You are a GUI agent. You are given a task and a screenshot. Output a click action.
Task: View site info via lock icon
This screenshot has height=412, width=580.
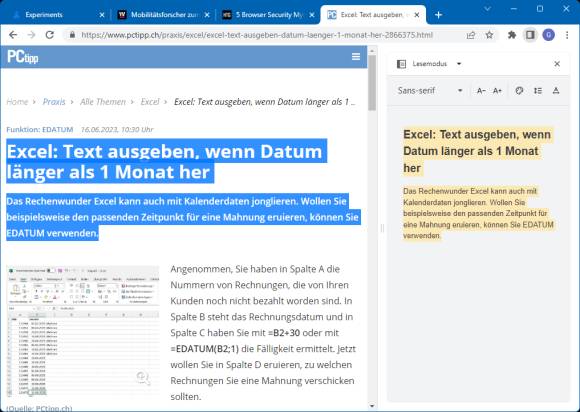(72, 35)
